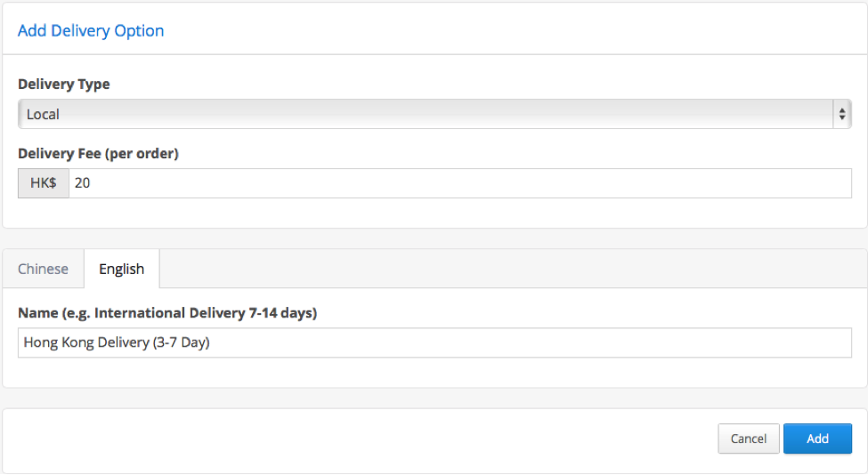Image resolution: width=868 pixels, height=475 pixels.
Task: Cancel adding the delivery option
Action: click(749, 439)
